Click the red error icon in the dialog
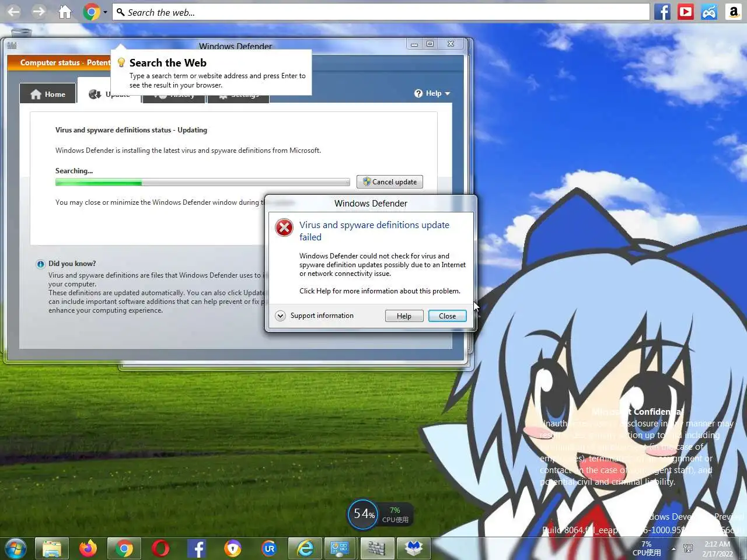The image size is (747, 560). tap(284, 228)
